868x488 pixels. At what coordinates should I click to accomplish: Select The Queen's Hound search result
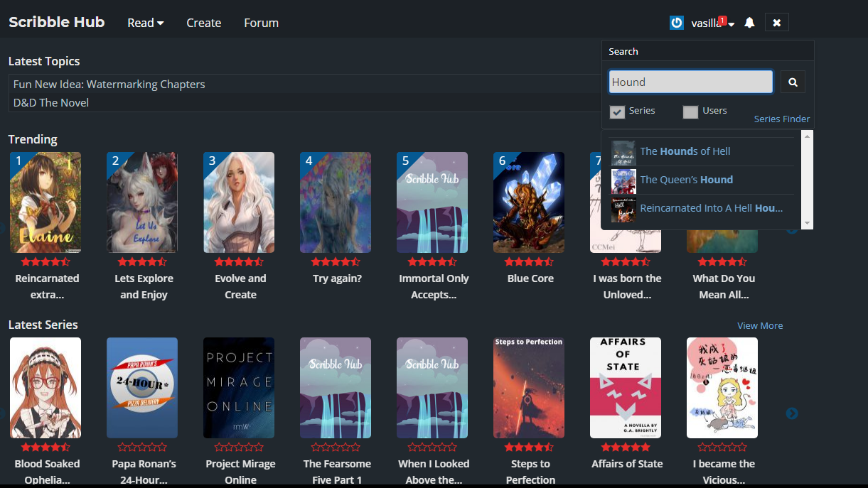686,180
